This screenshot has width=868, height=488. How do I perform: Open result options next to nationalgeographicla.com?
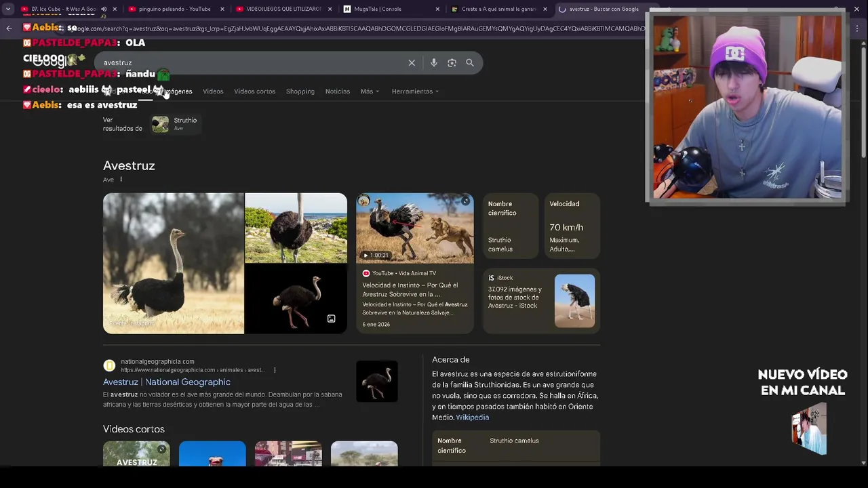[x=275, y=370]
